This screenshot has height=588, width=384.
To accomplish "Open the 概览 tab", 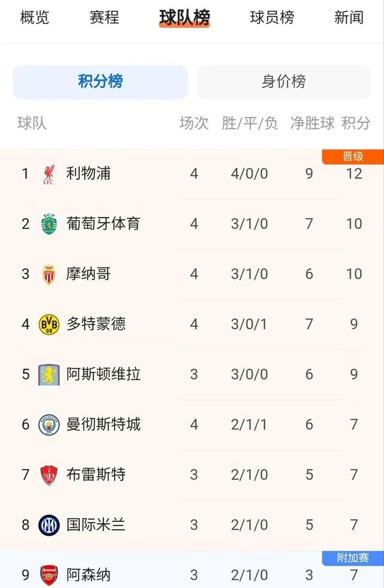I will [x=34, y=18].
